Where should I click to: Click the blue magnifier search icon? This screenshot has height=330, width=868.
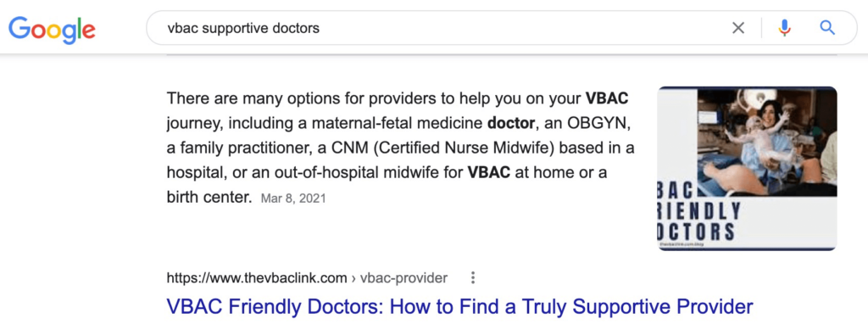(827, 28)
